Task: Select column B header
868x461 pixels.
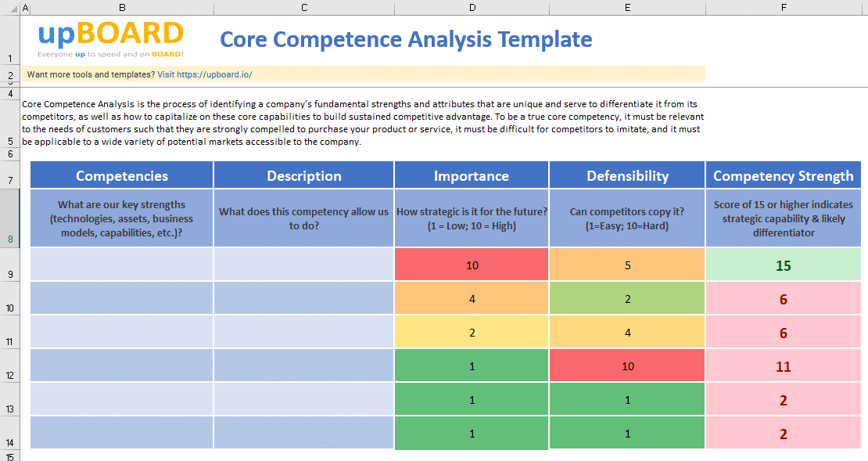Action: (x=122, y=8)
